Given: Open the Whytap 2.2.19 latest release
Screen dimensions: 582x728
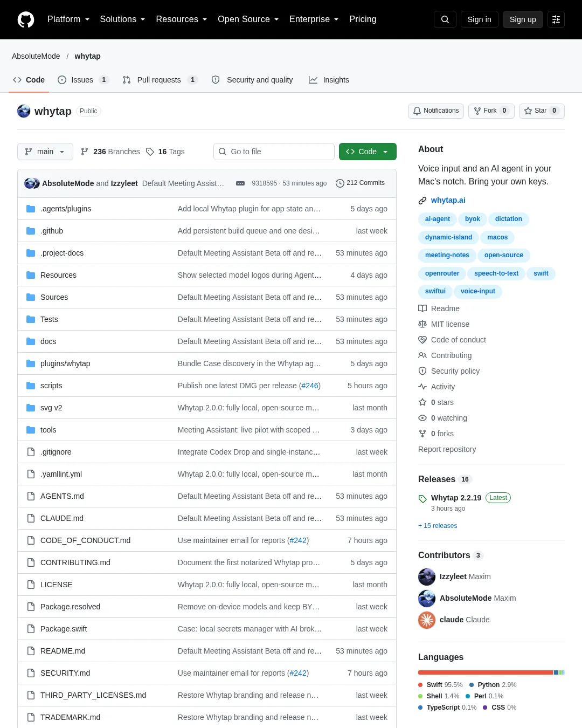Looking at the screenshot, I should click(456, 498).
